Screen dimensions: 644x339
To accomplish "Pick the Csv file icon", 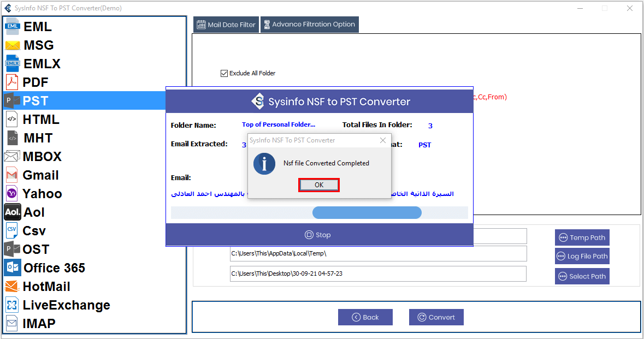I will pos(12,230).
